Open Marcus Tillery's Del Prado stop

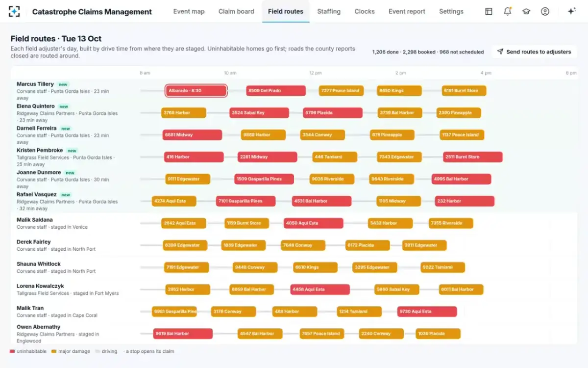coord(276,91)
